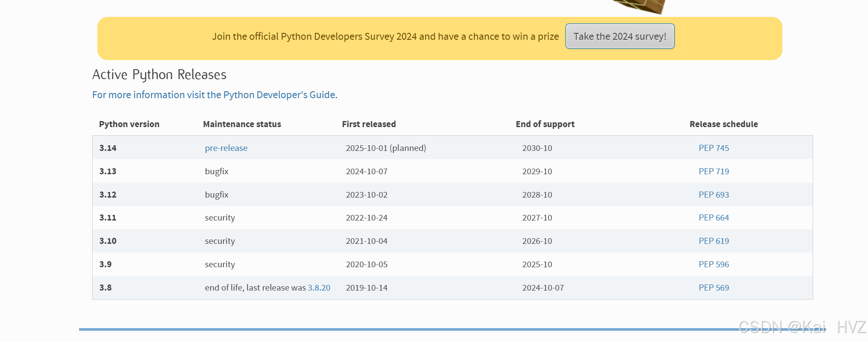
Task: Select the 2021-10-04 first released date
Action: 367,241
